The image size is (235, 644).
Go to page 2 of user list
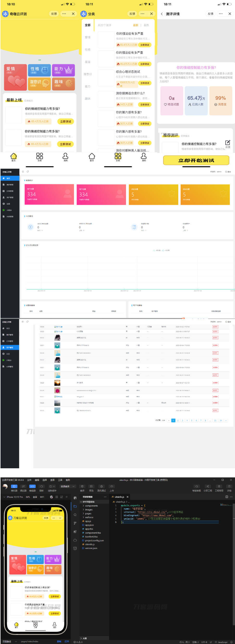point(178,420)
